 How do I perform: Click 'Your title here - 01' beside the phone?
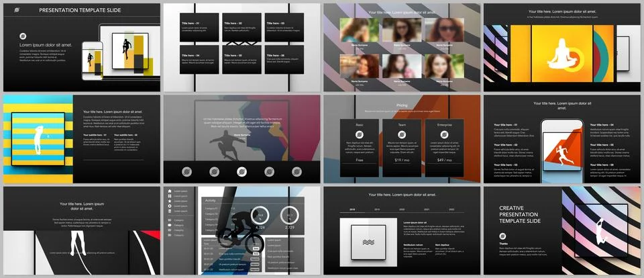coord(506,125)
